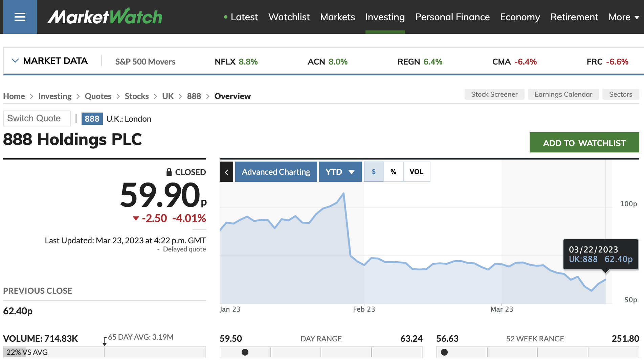This screenshot has width=644, height=362.
Task: Click the Previous Close value 62.40p
Action: point(18,311)
